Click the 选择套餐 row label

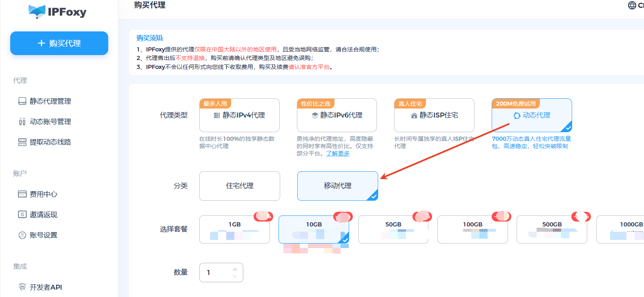(x=174, y=229)
